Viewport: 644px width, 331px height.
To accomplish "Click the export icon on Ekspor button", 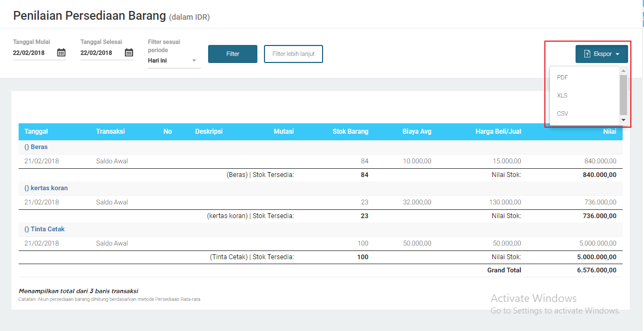I will coord(587,54).
